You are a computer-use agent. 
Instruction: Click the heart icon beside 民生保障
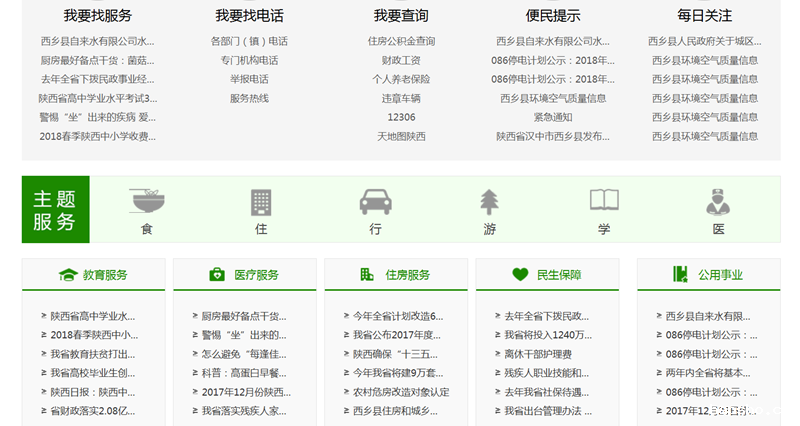coord(520,275)
